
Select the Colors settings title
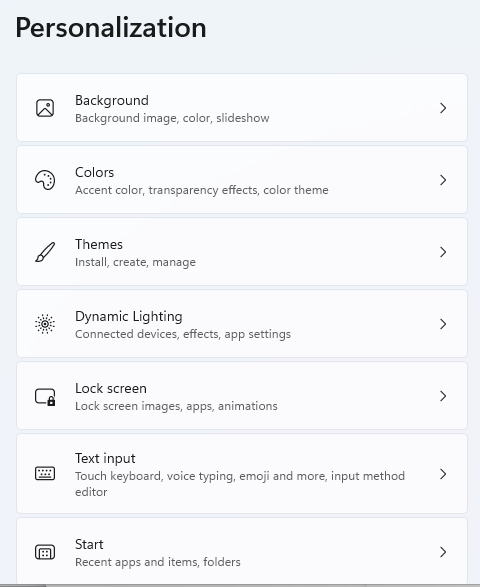[94, 172]
